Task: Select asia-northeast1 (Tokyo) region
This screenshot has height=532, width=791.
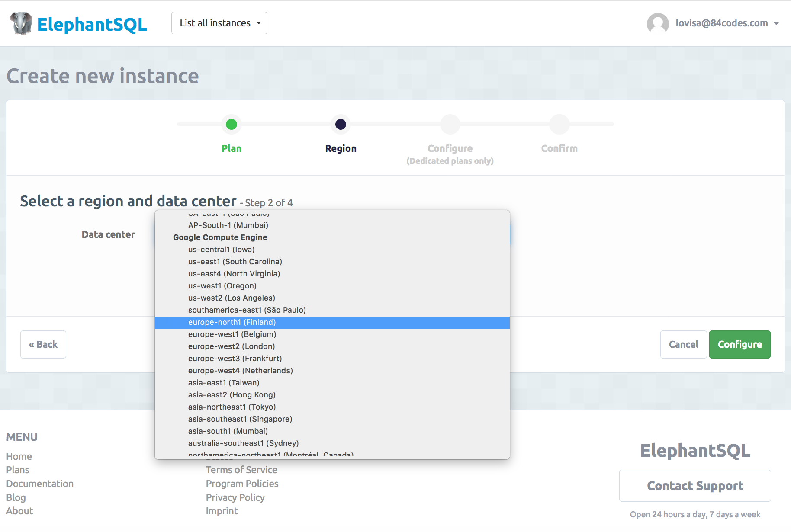Action: pos(232,407)
